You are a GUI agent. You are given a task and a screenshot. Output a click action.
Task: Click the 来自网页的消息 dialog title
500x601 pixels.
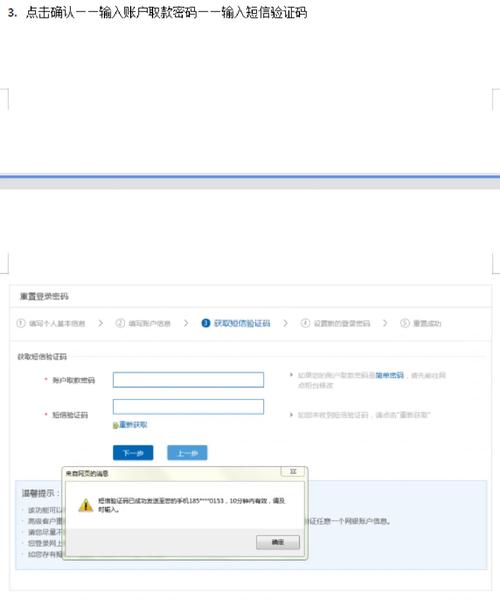(87, 473)
